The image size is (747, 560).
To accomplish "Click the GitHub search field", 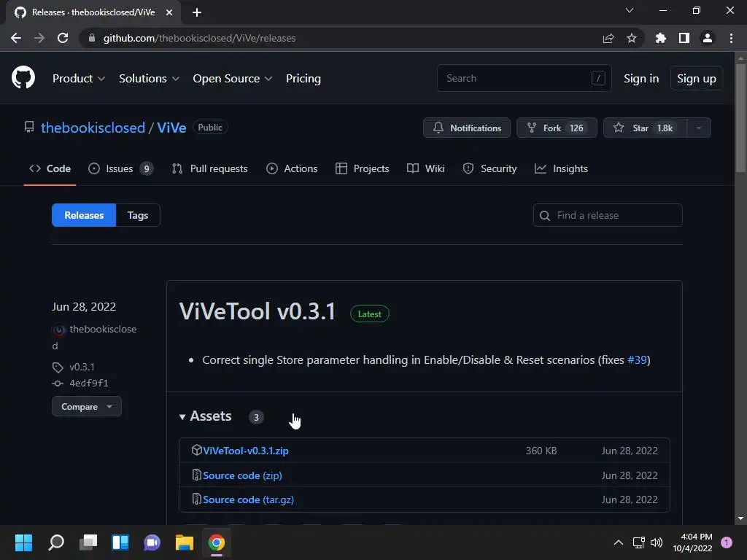I will 524,78.
